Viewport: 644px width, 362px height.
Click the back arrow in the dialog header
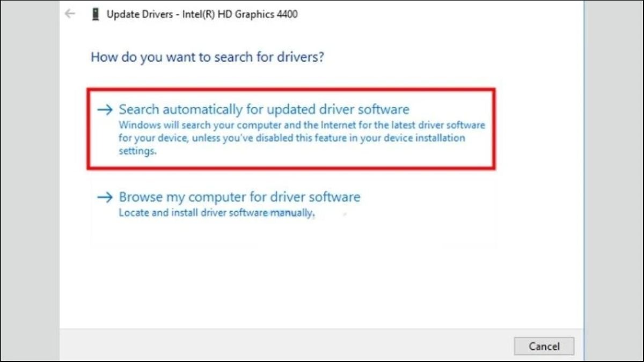pos(70,14)
